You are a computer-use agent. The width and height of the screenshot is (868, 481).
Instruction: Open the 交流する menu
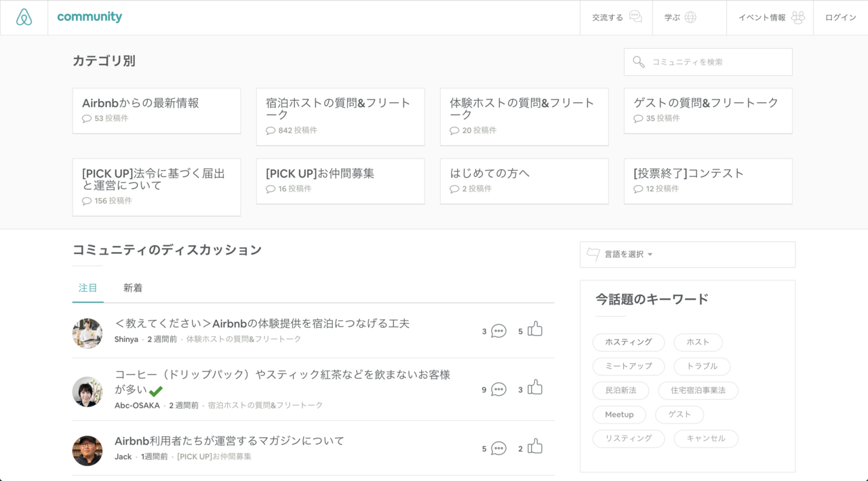[x=616, y=18]
